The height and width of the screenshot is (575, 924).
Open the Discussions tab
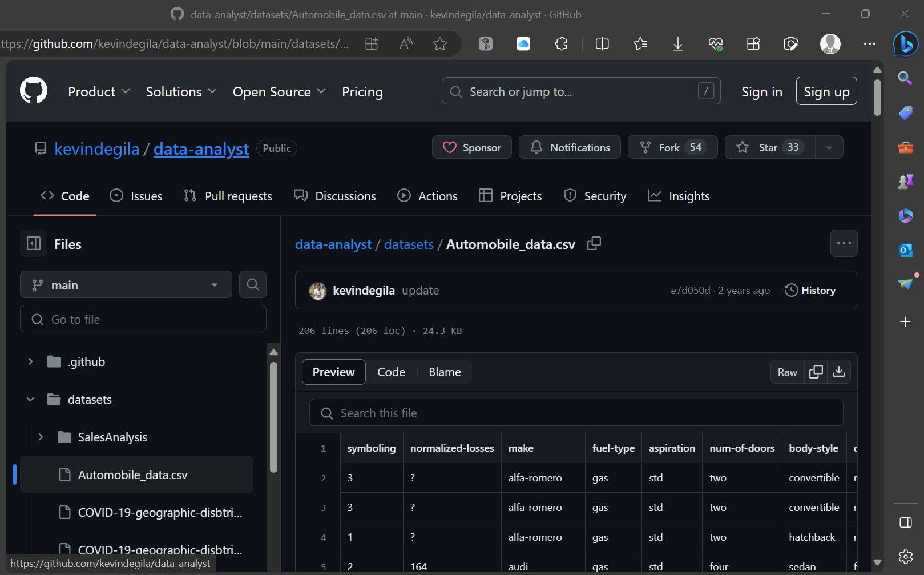click(335, 196)
